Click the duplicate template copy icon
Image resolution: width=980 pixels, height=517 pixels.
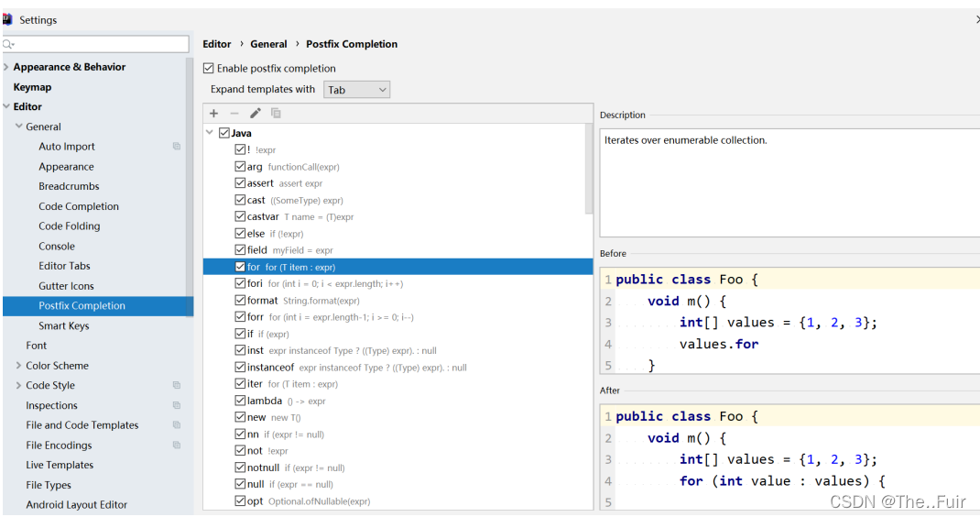click(276, 114)
